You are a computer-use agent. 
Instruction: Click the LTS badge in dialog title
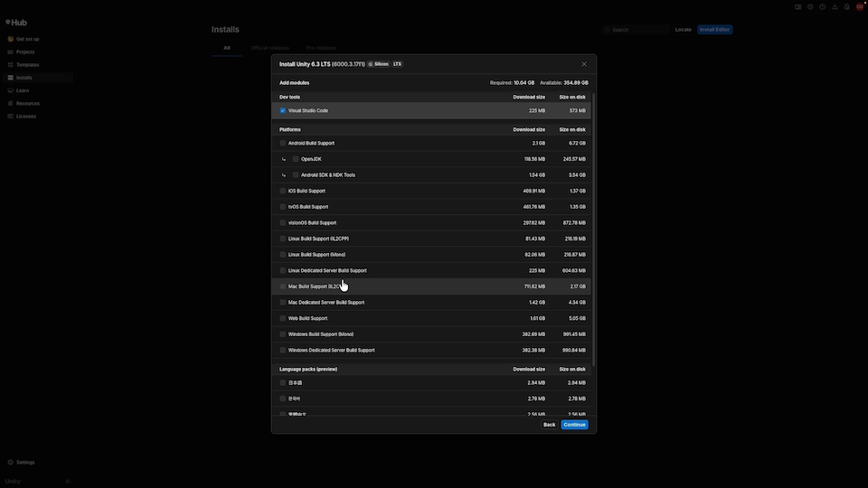[398, 64]
